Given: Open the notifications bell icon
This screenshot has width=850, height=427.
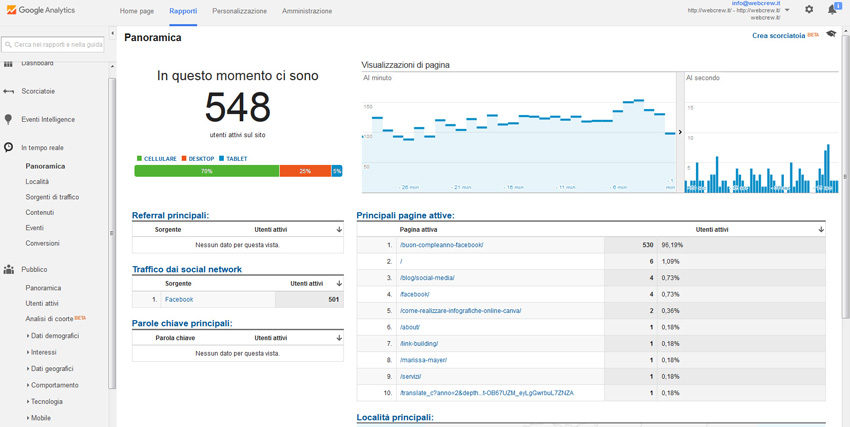Looking at the screenshot, I should tap(832, 10).
